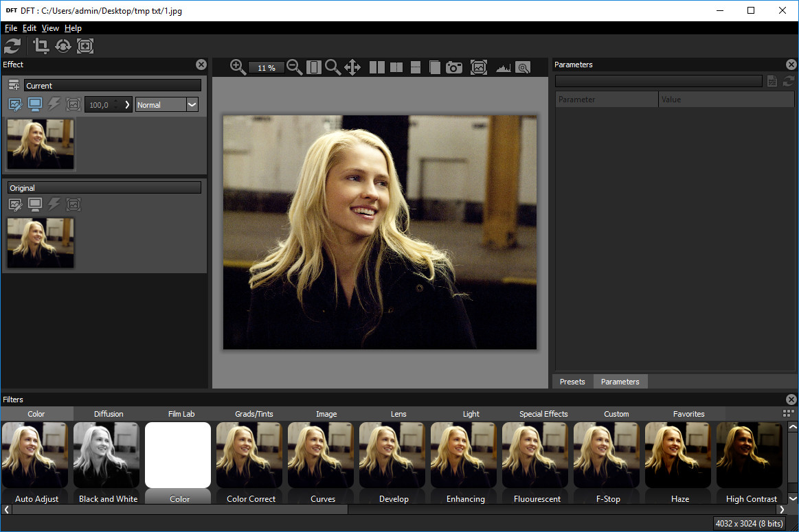Click the Side-by-side comparison view icon
The height and width of the screenshot is (532, 799).
click(377, 67)
